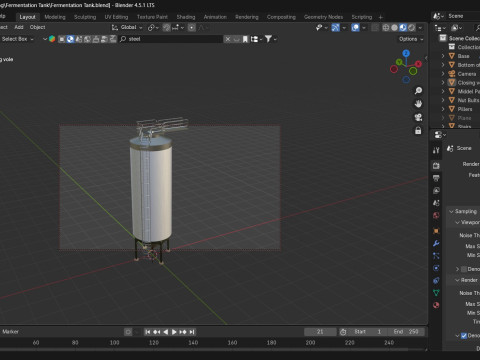Play animation in reverse
Screen dimensions: 480x360
pyautogui.click(x=166, y=332)
